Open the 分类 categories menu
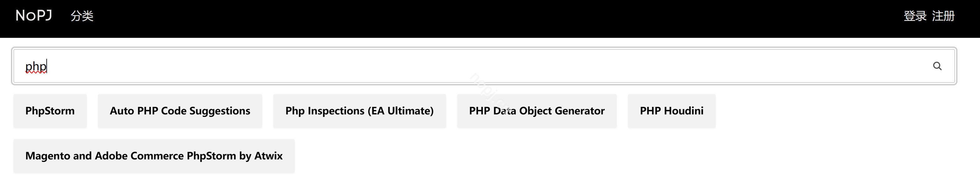This screenshot has height=186, width=980. [82, 16]
